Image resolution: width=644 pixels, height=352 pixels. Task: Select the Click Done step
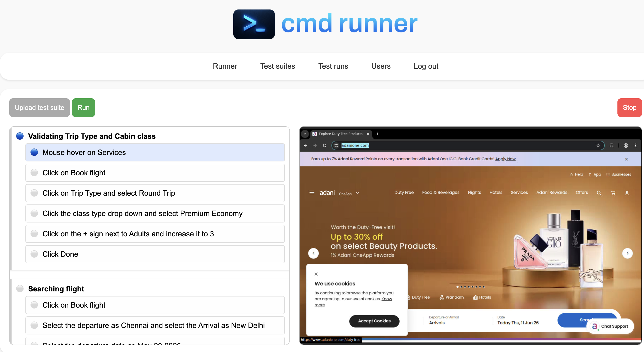click(x=155, y=254)
